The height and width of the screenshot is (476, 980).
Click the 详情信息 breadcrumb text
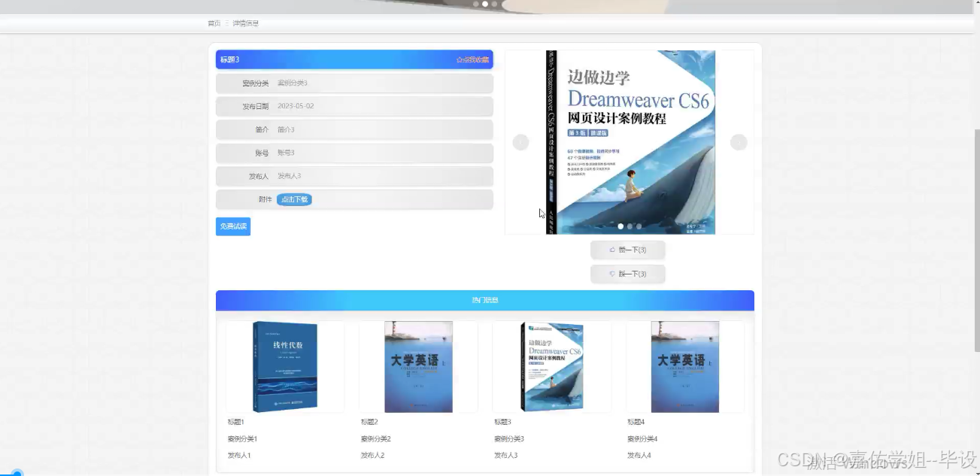[246, 23]
